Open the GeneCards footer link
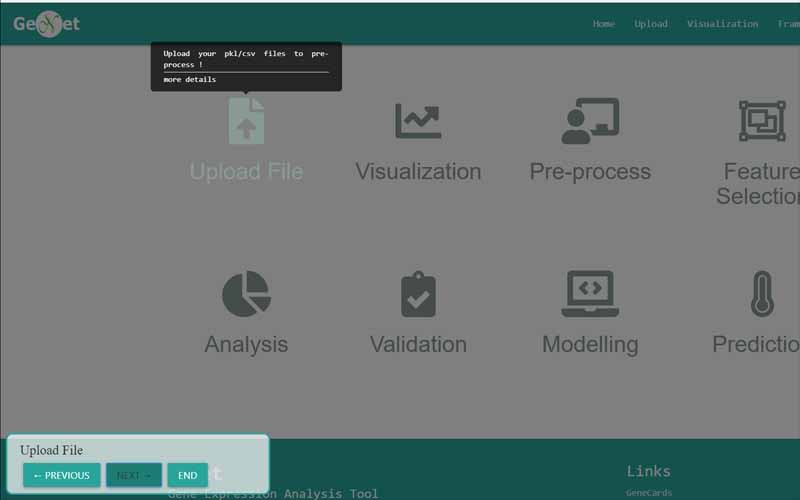Viewport: 800px width, 500px height. tap(649, 492)
